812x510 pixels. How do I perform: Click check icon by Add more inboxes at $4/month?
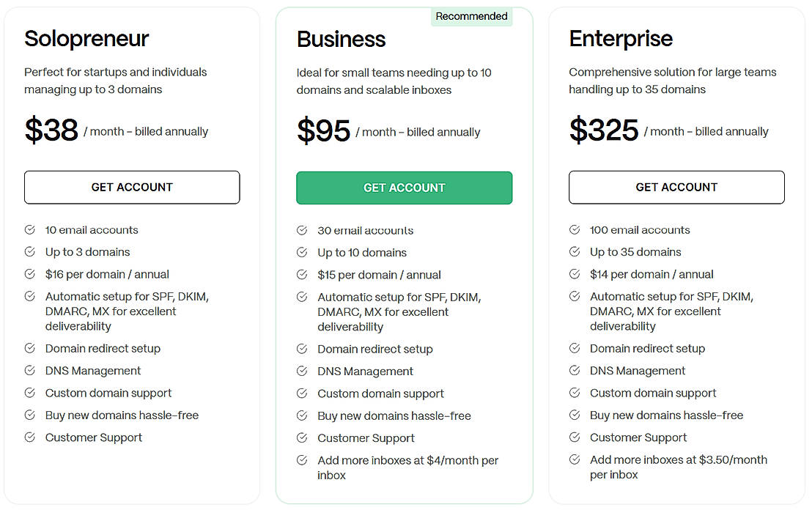(x=302, y=461)
